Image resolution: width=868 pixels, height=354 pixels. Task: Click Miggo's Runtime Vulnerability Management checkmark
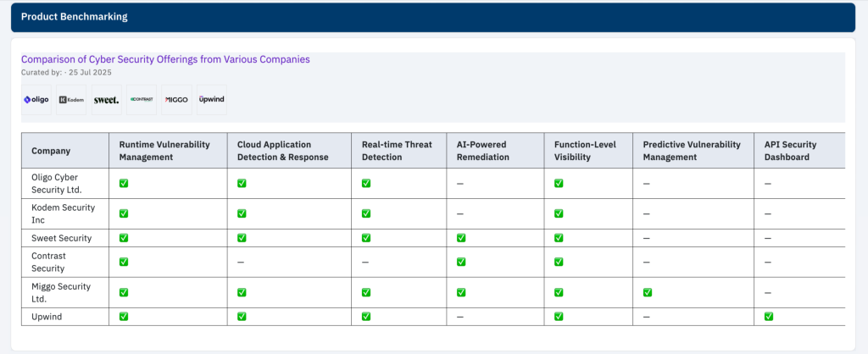coord(124,292)
